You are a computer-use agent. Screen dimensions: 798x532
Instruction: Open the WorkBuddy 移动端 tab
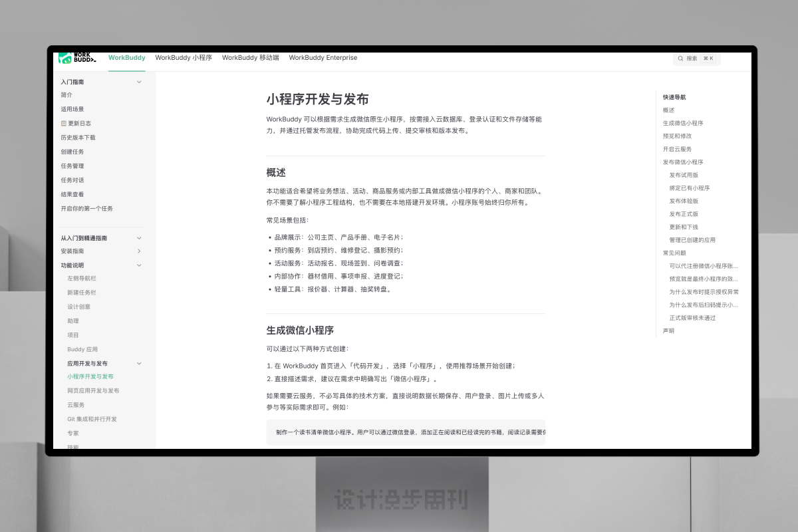click(251, 58)
